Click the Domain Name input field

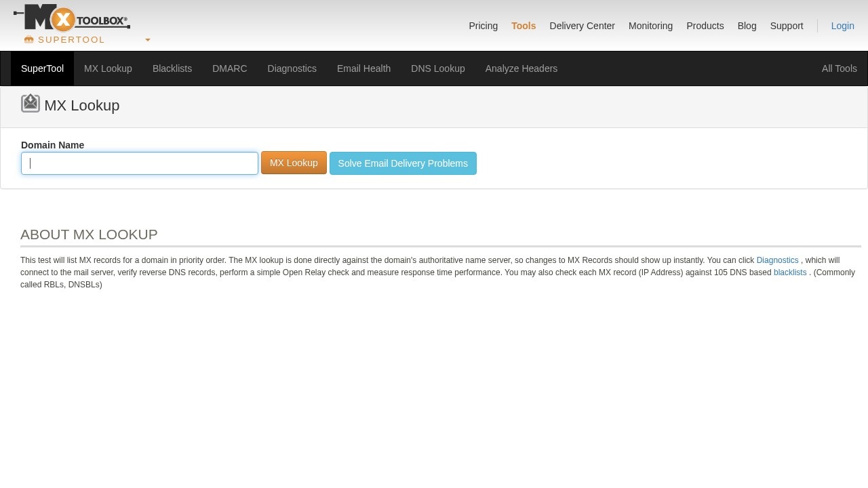(x=139, y=163)
